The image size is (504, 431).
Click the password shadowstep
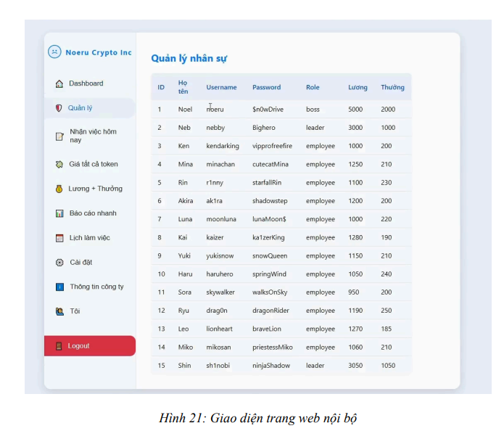270,201
